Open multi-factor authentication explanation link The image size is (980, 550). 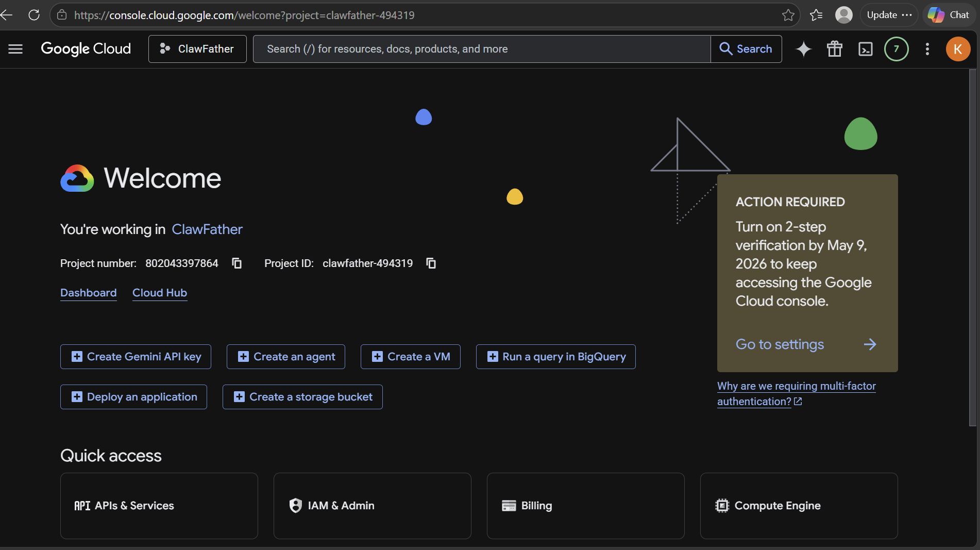(x=797, y=394)
